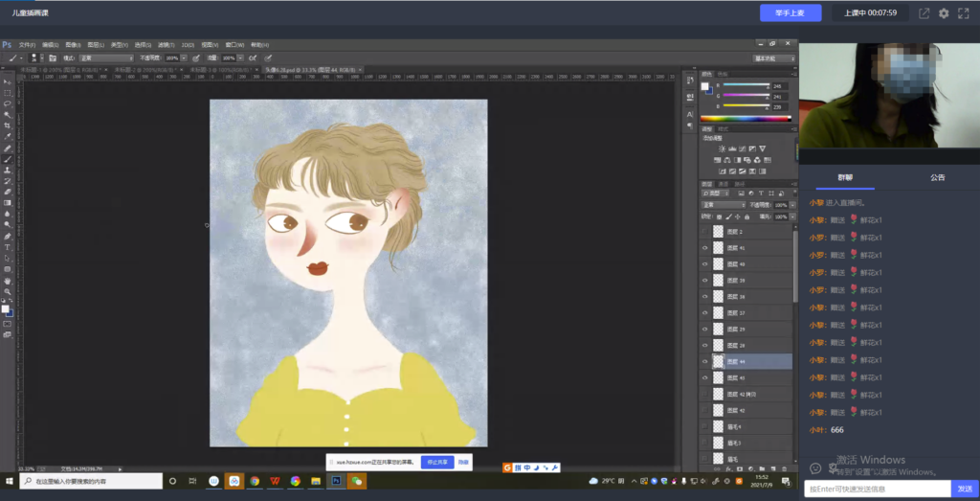Enable airbrush mode icon in options bar

(x=253, y=57)
